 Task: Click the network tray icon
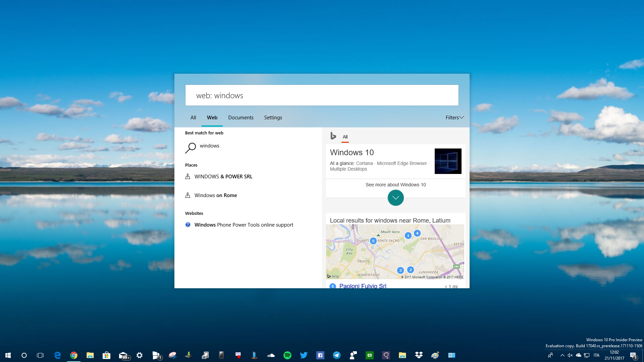(587, 355)
